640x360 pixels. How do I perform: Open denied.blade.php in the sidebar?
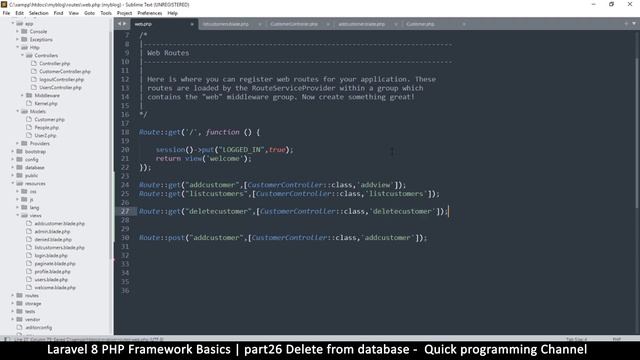(x=53, y=239)
